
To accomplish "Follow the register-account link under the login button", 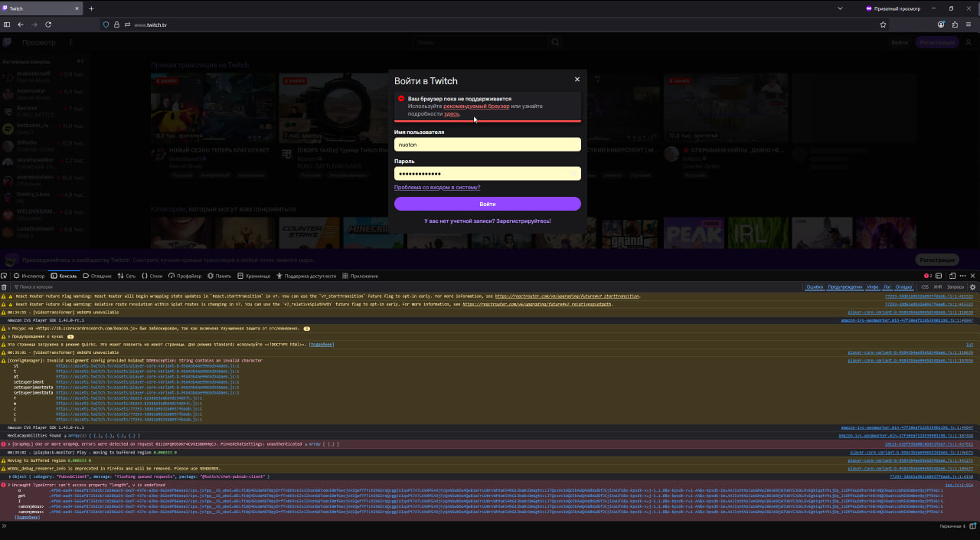I will point(488,221).
